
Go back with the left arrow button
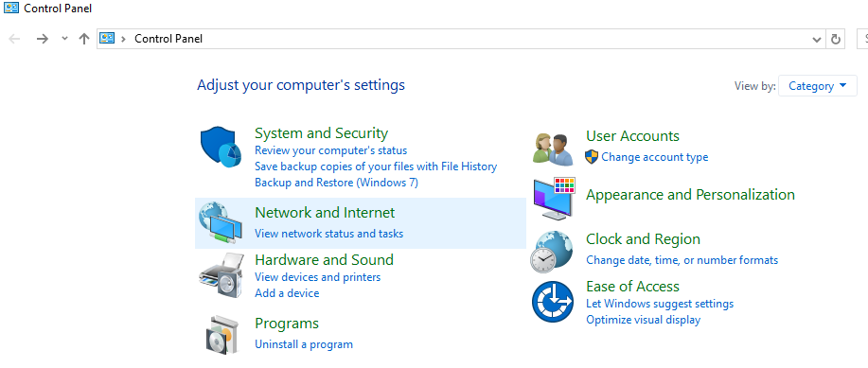tap(15, 39)
